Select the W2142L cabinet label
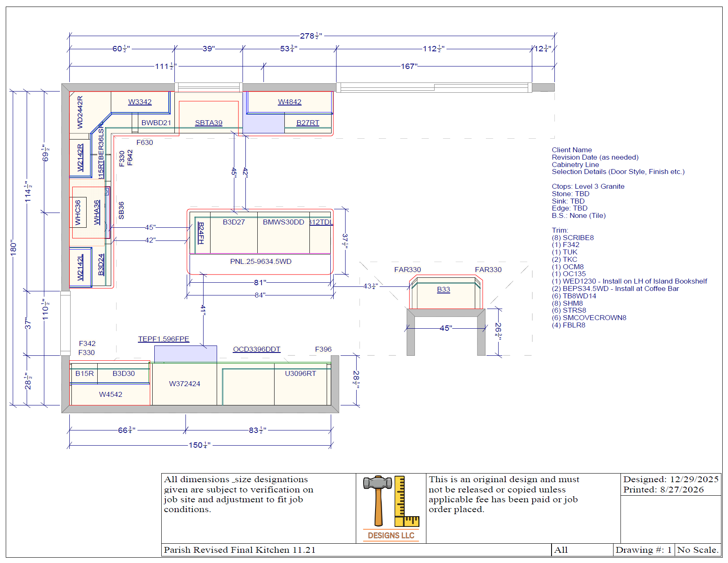This screenshot has height=563, width=728. point(80,268)
